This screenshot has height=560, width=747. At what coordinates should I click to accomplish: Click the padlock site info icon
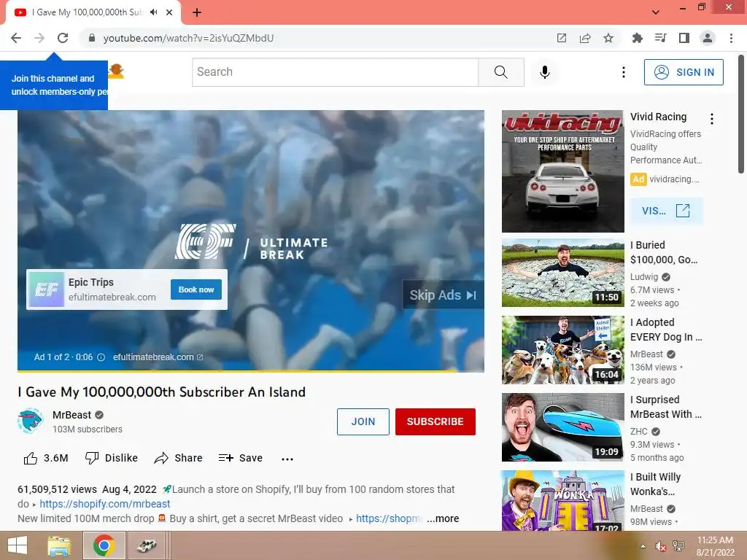click(91, 38)
